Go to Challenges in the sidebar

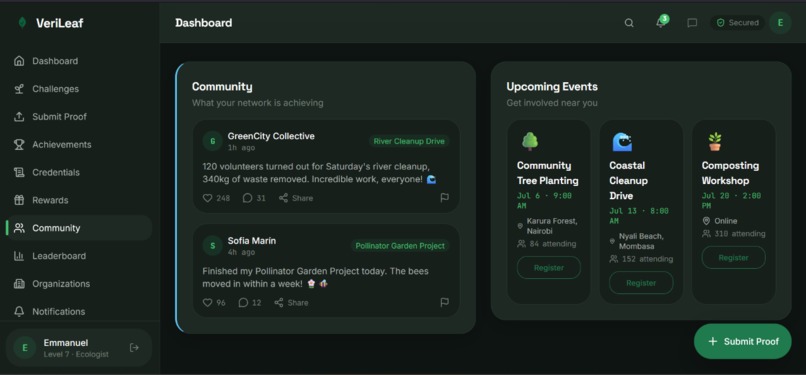(79, 89)
